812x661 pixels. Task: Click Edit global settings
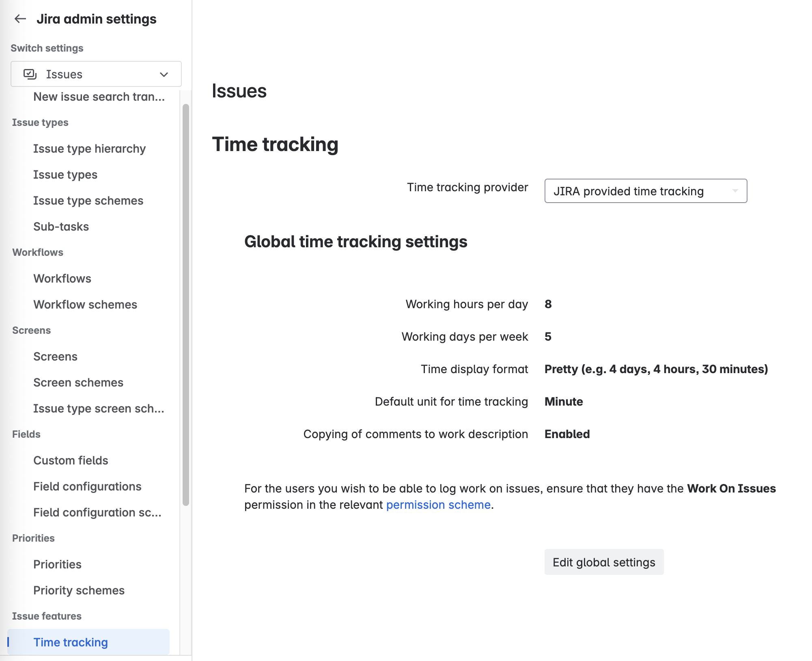[604, 562]
